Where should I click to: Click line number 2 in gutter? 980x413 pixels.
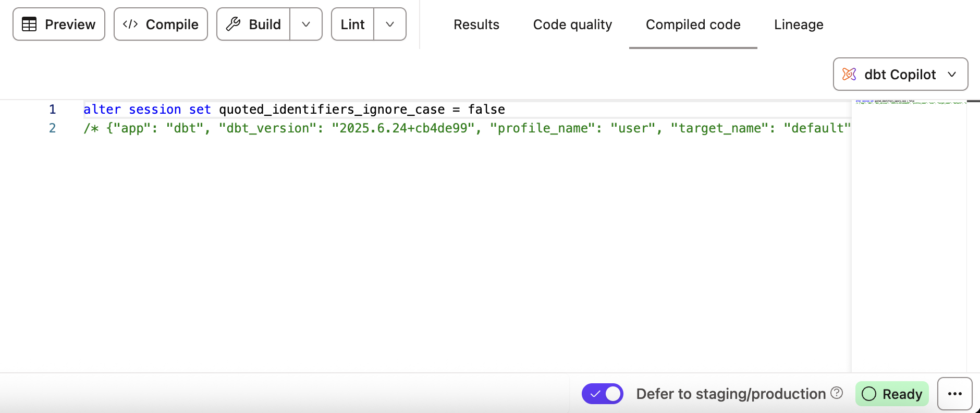tap(52, 128)
